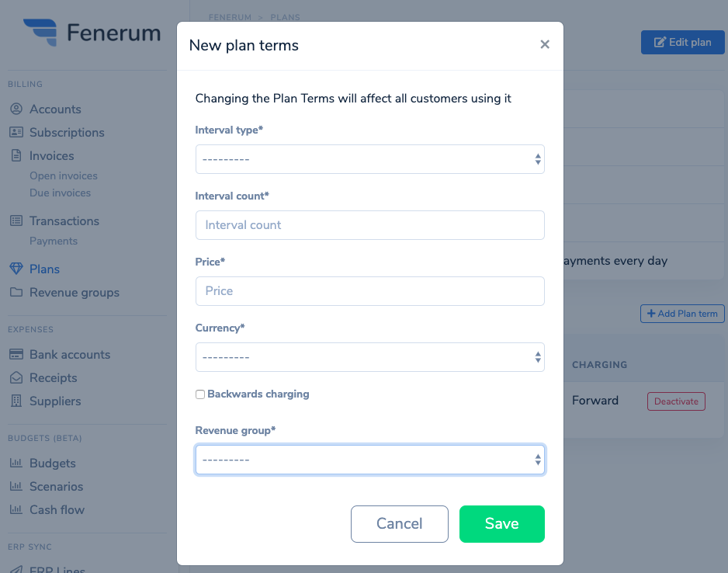Click the Transactions list icon

16,221
